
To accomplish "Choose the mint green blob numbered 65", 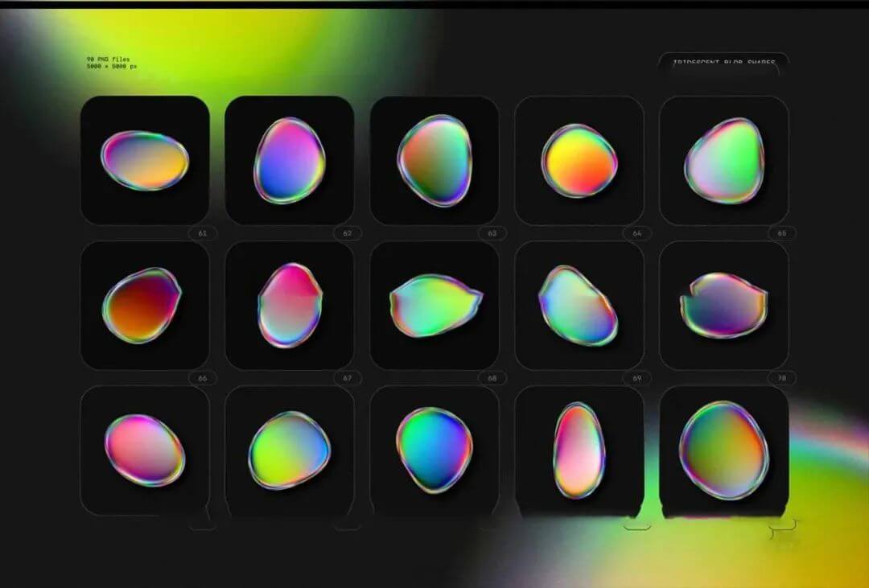I will point(723,160).
